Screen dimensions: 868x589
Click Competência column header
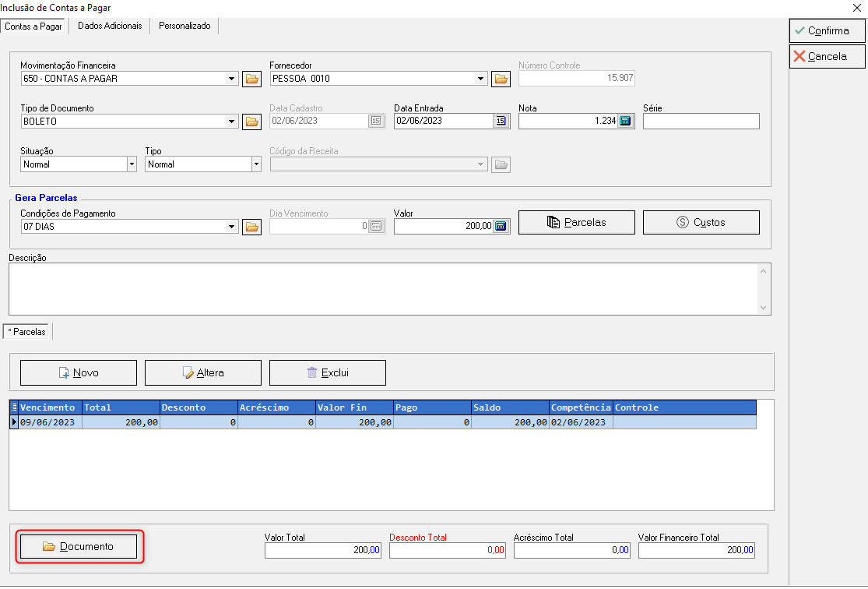pyautogui.click(x=582, y=407)
